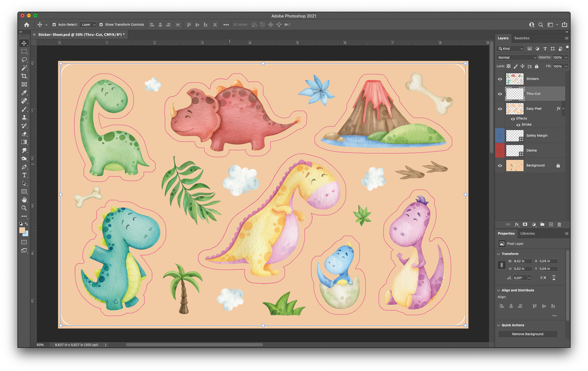Open the Add a layer style menu
Screen dimensions: 588x371
517,225
